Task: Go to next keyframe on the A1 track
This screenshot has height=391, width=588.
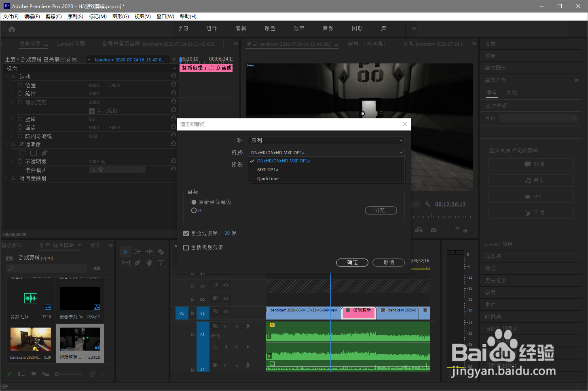Action: pos(248,347)
